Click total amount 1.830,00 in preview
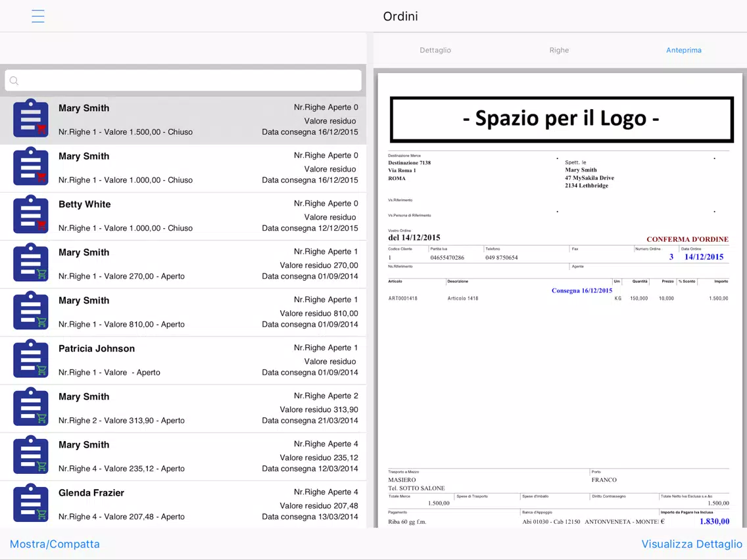 coord(714,521)
